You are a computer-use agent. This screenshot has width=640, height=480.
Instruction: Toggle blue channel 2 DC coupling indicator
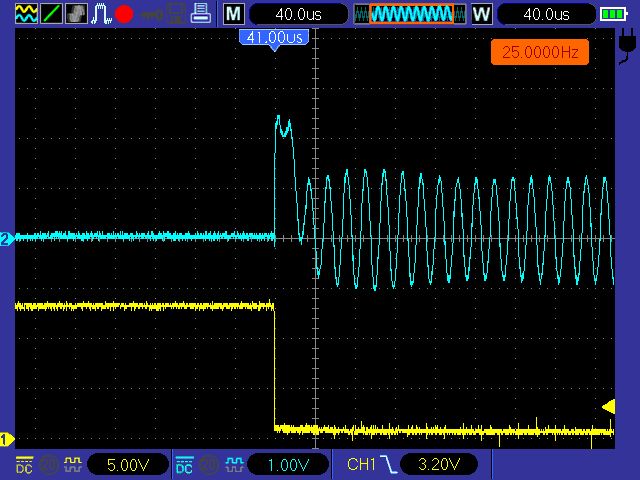(x=184, y=465)
